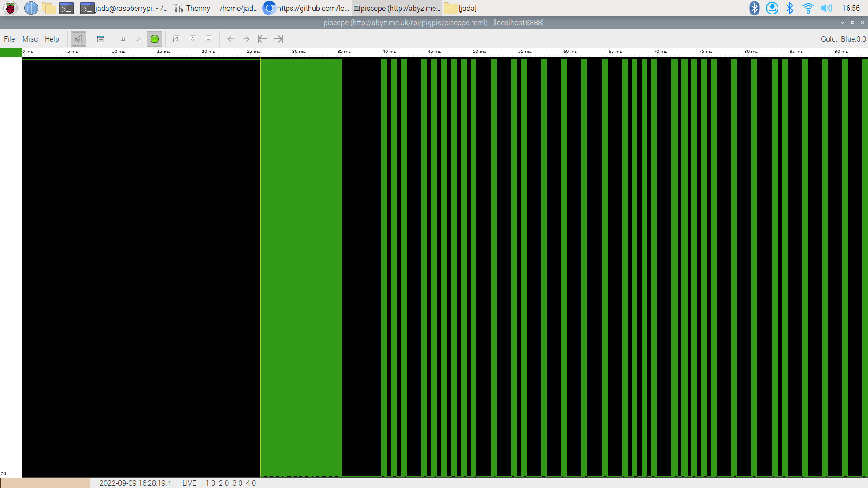Image resolution: width=868 pixels, height=488 pixels.
Task: Zoom in using the plus icon
Action: point(193,39)
